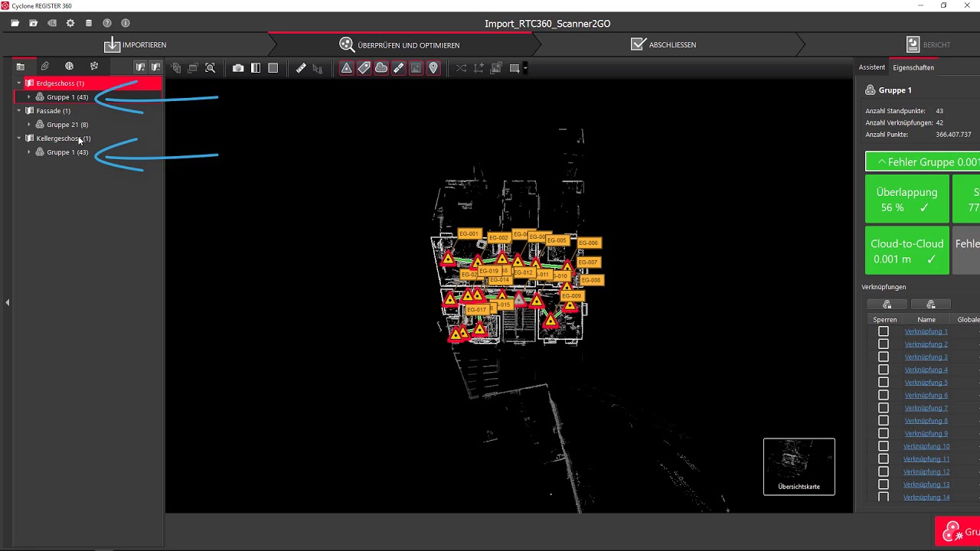
Task: Collapse the Fassade sitemap node
Action: (x=19, y=111)
